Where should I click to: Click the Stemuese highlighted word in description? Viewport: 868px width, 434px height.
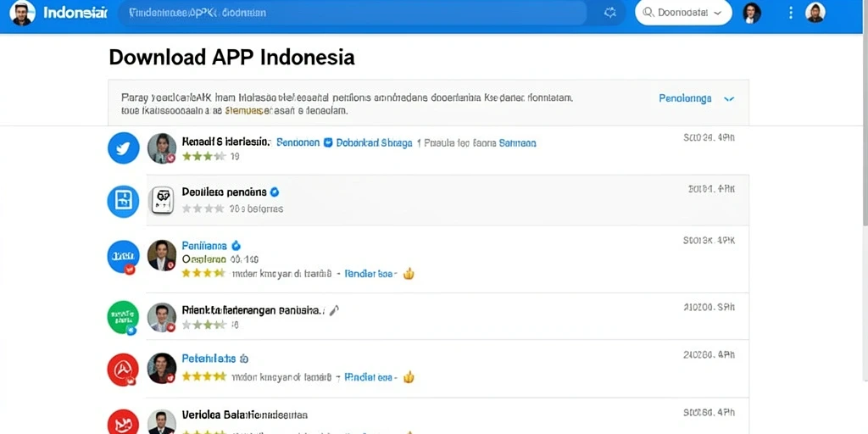(248, 111)
